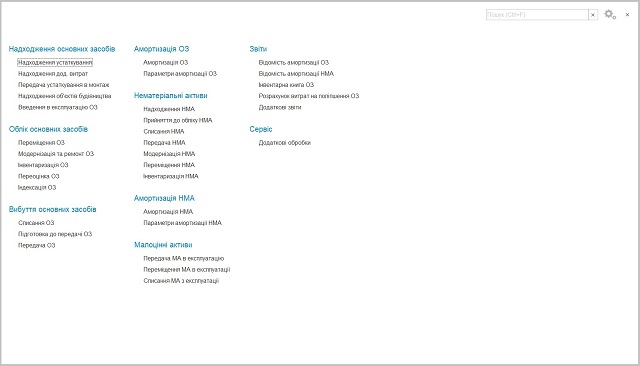Click into the Пошук search field
640x366 pixels.
[537, 15]
